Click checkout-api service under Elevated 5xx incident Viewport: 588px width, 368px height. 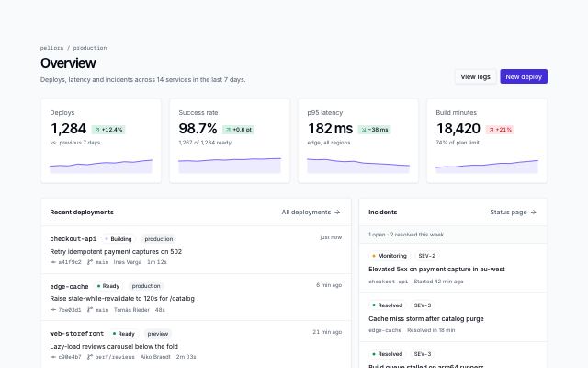click(x=388, y=282)
